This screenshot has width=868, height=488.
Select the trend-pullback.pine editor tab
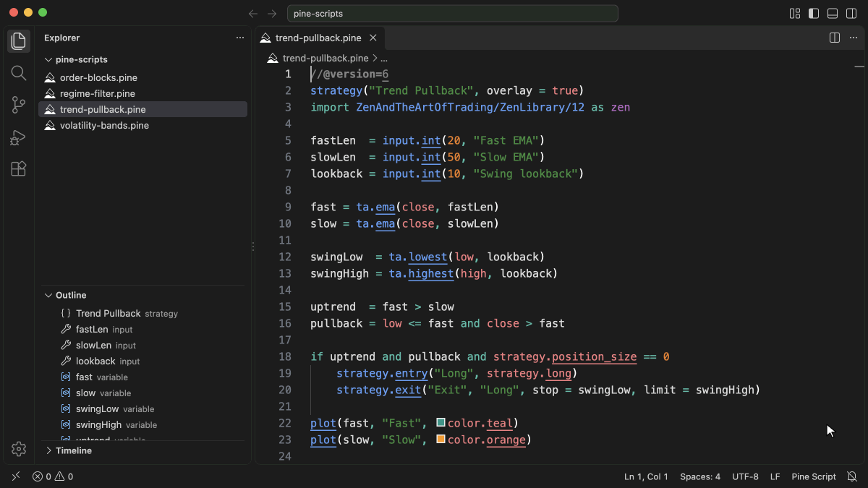(x=320, y=38)
